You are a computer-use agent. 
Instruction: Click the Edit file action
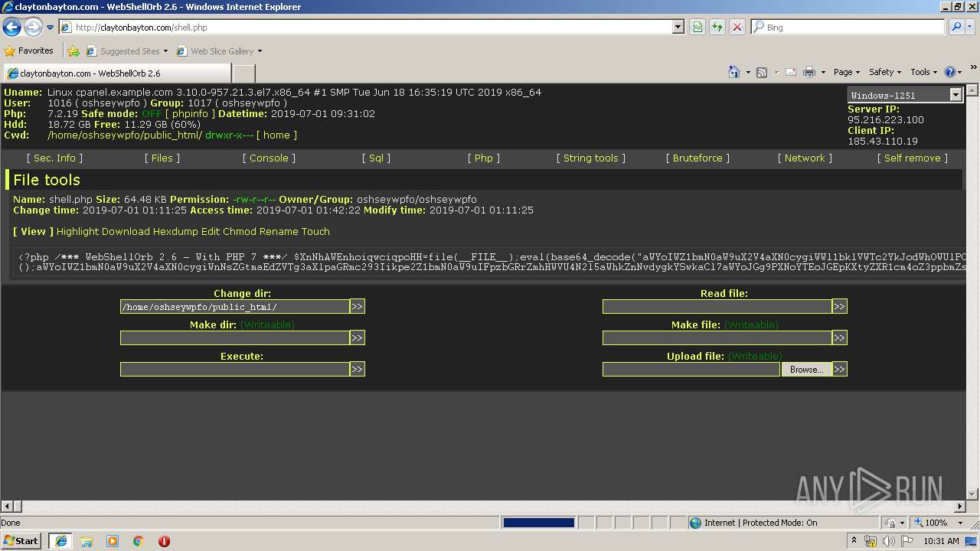click(211, 231)
